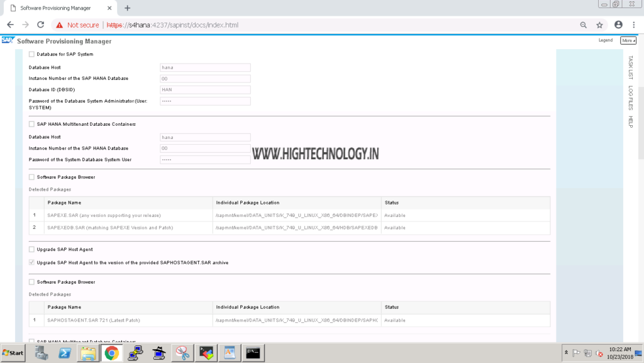
Task: Open the Pageant hat-computer icon in taskbar
Action: tap(158, 353)
